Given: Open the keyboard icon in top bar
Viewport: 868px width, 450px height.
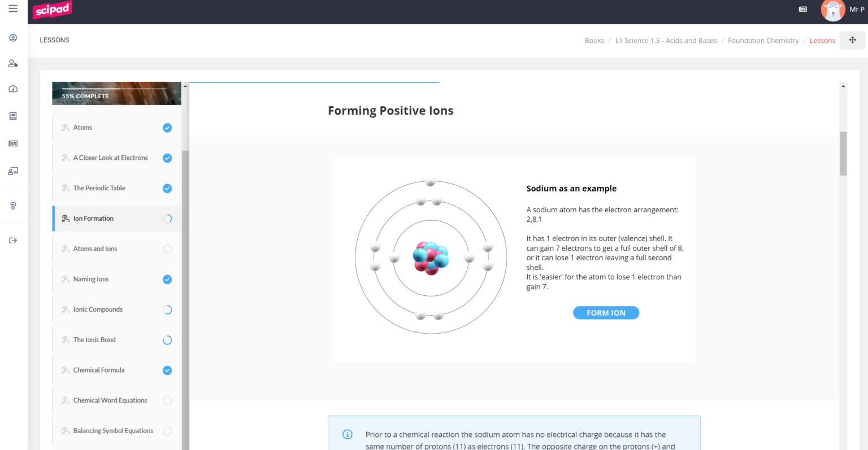Looking at the screenshot, I should coord(802,9).
